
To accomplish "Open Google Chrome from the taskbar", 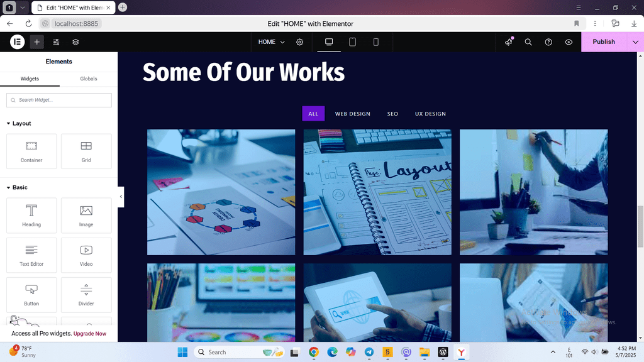I will (314, 352).
